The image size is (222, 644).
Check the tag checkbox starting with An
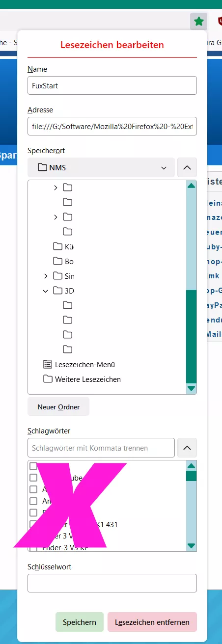33,501
